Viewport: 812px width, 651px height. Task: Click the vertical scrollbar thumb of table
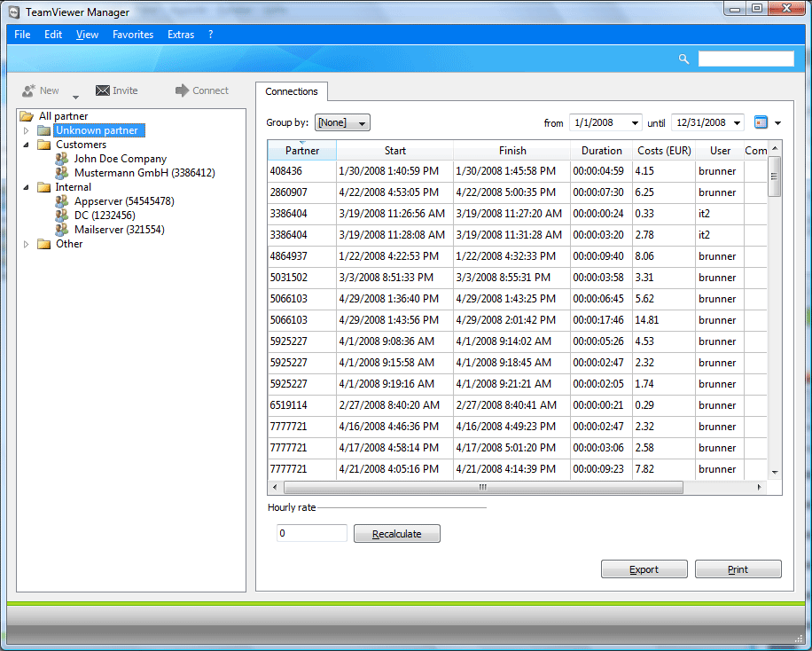[x=774, y=176]
